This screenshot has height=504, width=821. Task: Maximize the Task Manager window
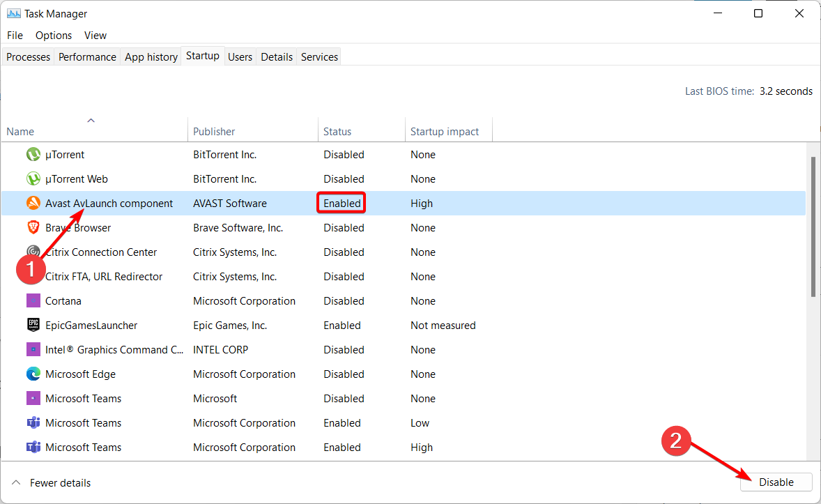758,14
